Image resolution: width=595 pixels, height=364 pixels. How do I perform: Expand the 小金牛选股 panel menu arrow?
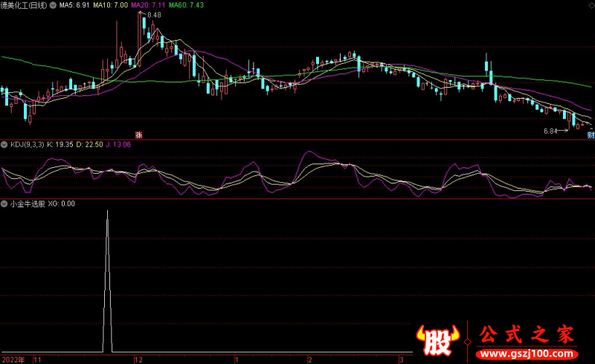4,203
